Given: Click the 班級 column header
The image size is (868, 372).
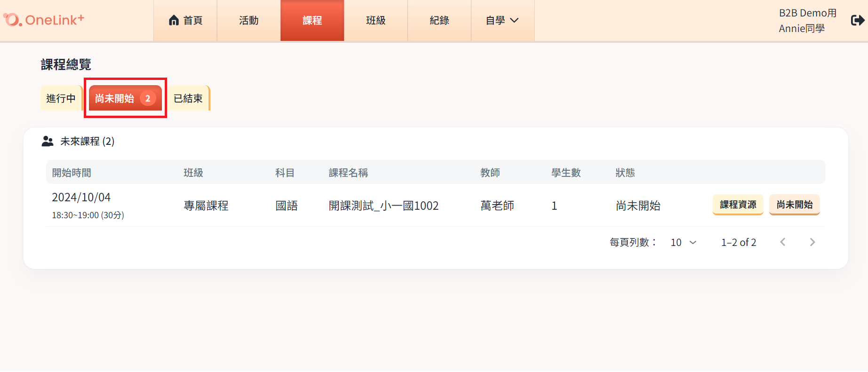Looking at the screenshot, I should [x=193, y=173].
